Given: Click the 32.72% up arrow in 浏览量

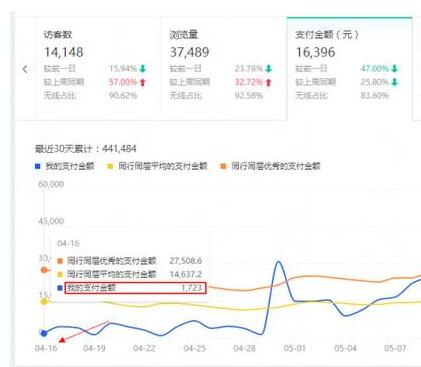Looking at the screenshot, I should 269,82.
